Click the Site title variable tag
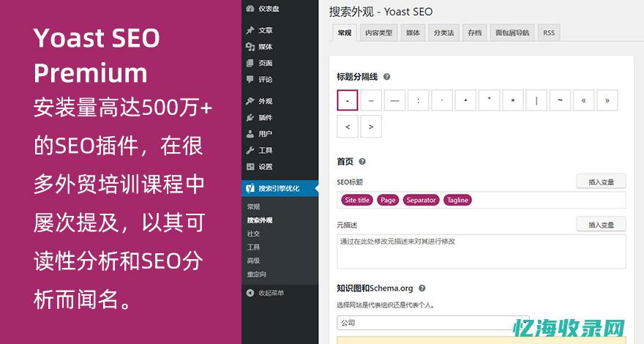Viewport: 644px width, 344px height. pos(357,200)
